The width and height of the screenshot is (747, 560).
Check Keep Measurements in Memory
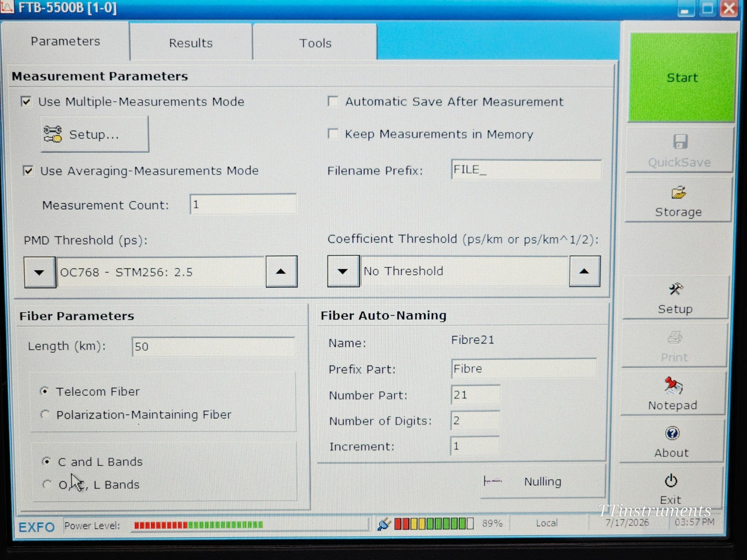coord(333,134)
